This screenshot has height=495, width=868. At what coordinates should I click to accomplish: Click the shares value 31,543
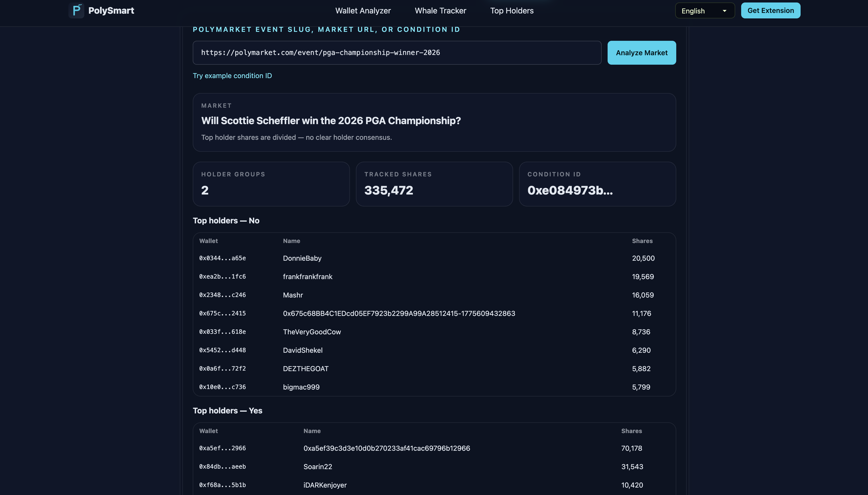pos(632,467)
